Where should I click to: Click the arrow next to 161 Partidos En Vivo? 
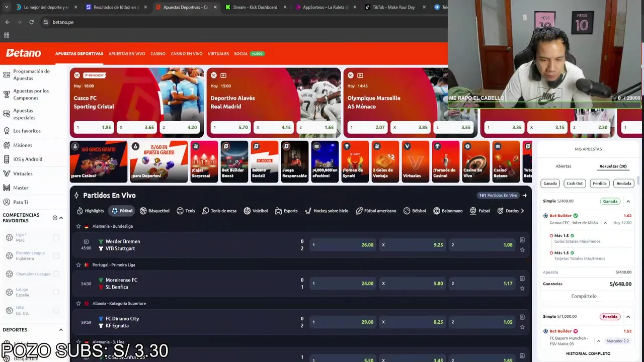[x=524, y=196]
